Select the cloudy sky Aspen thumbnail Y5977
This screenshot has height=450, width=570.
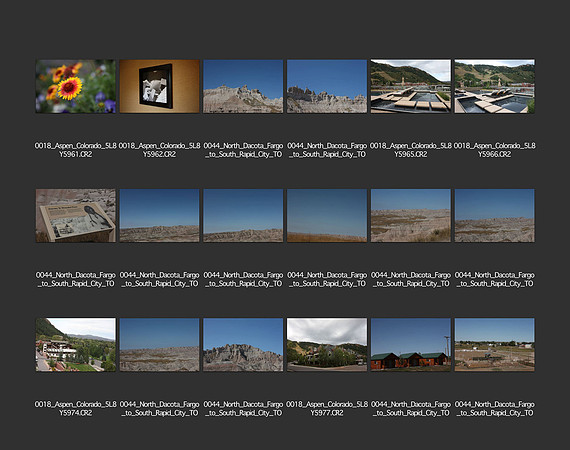tap(327, 345)
